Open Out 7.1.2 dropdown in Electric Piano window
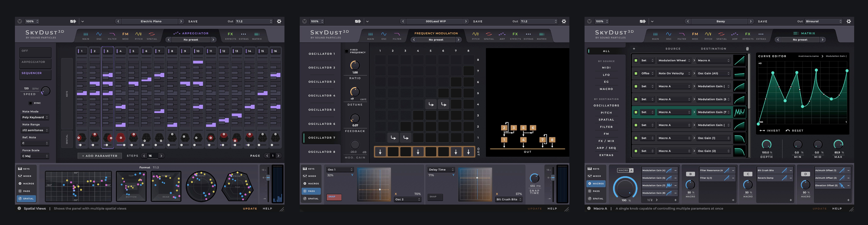868x225 pixels. coord(254,21)
